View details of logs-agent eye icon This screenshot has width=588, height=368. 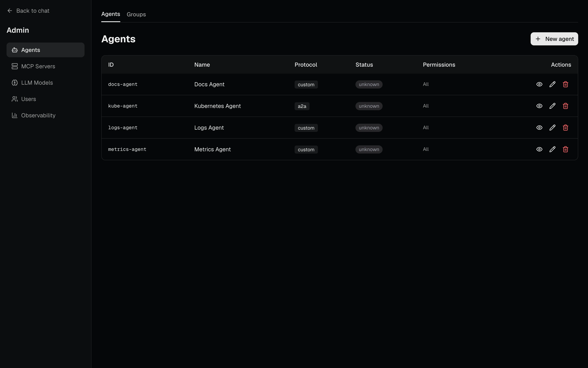[539, 128]
